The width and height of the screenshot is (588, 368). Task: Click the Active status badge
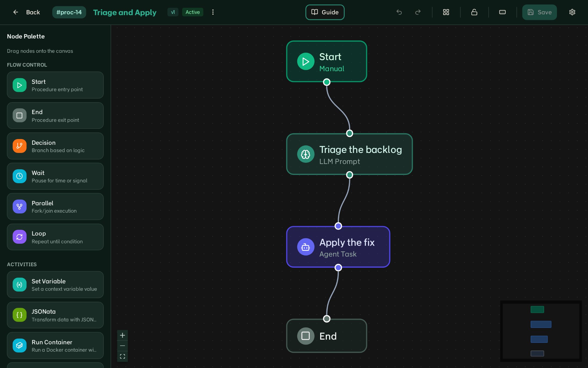pos(192,12)
